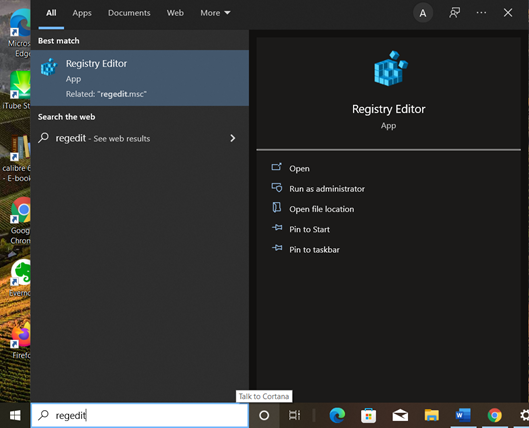Click the Run as administrator shield icon
The width and height of the screenshot is (529, 428).
(x=277, y=188)
